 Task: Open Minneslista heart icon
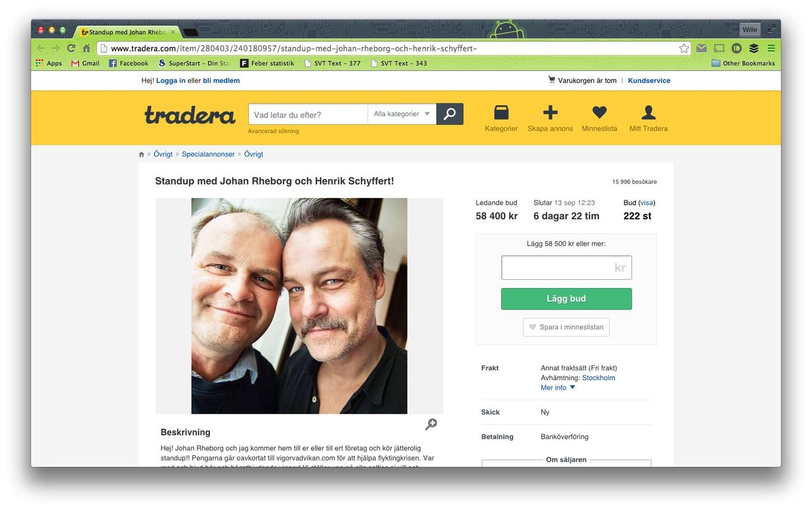click(x=599, y=113)
